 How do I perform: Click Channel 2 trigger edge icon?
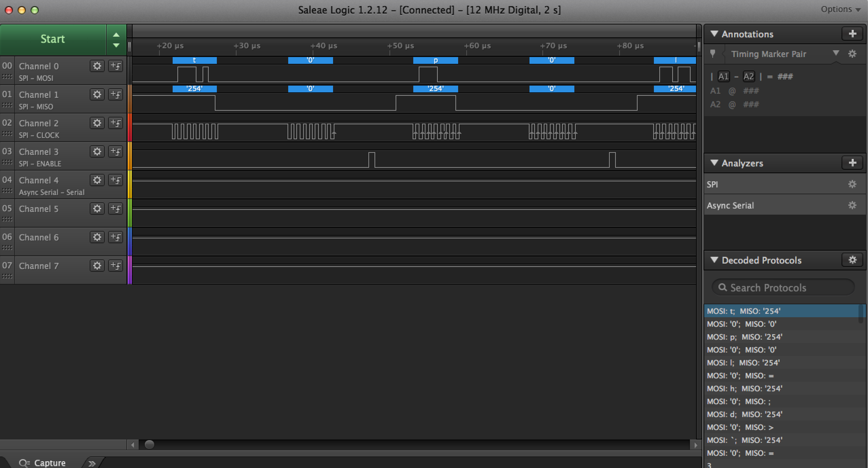click(116, 123)
